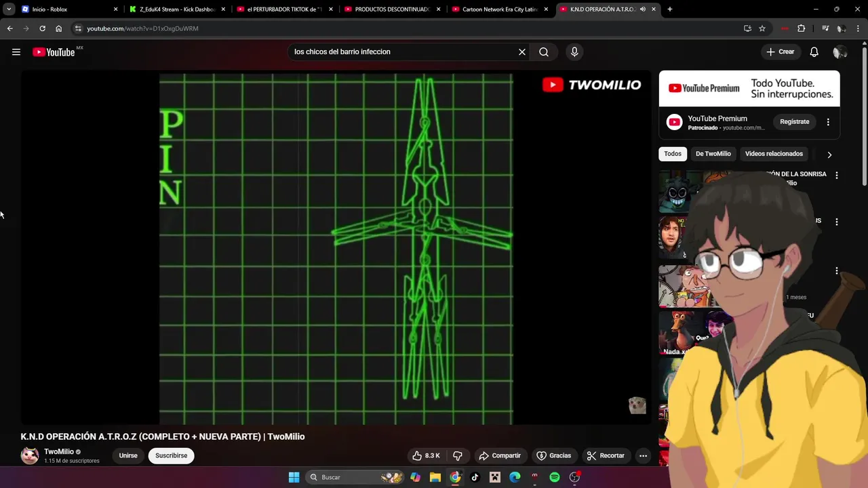Open Chrome extensions puzzle icon
The width and height of the screenshot is (868, 488).
tap(802, 28)
